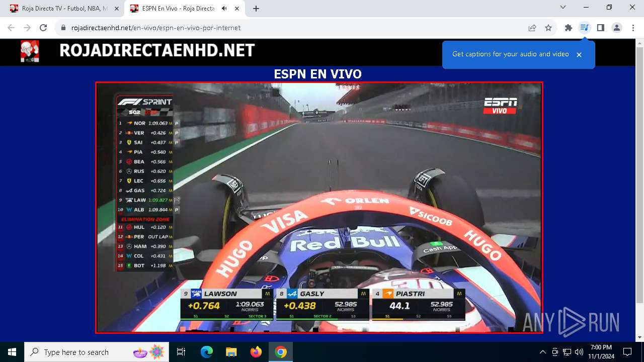Click the ESPN VIVO logo in video
The height and width of the screenshot is (362, 644).
500,105
